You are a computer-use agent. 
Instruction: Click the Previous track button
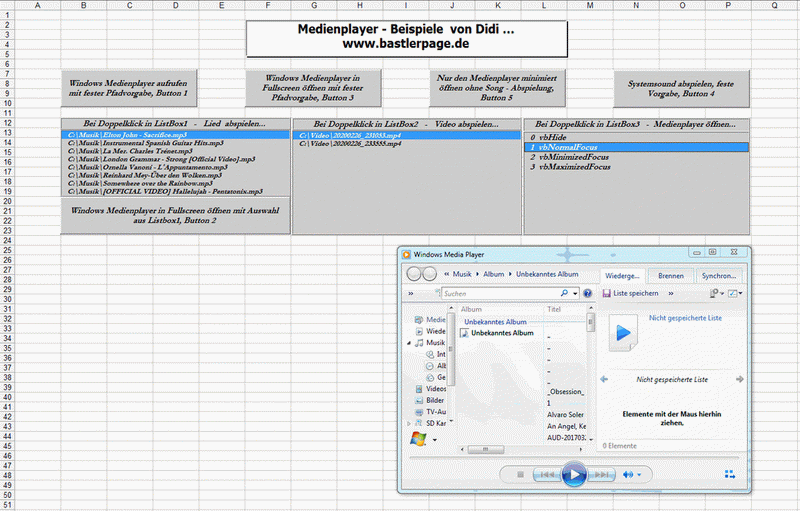click(547, 475)
